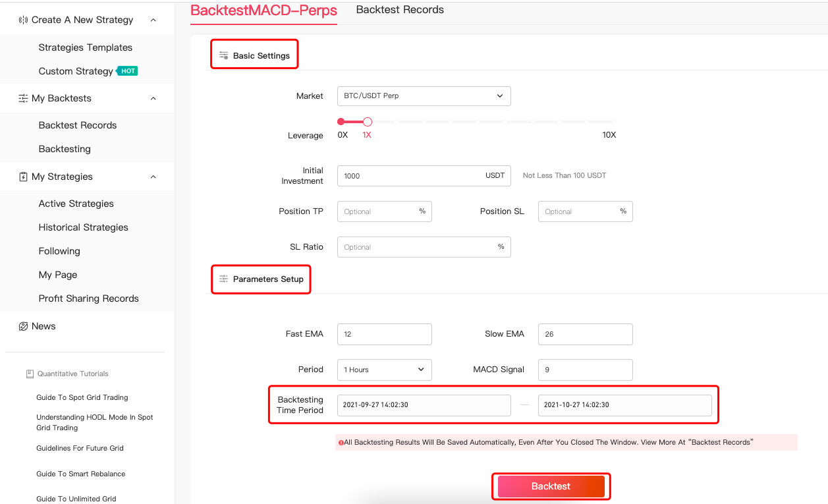
Task: Click the 10X end of Leverage slider
Action: pyautogui.click(x=613, y=122)
